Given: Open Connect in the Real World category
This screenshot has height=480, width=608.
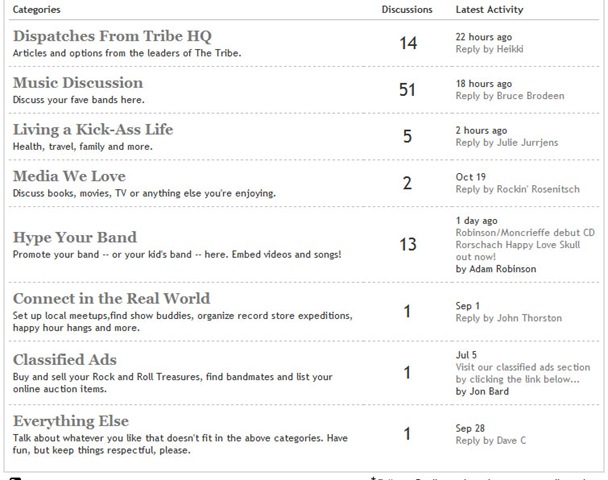Looking at the screenshot, I should pos(112,299).
